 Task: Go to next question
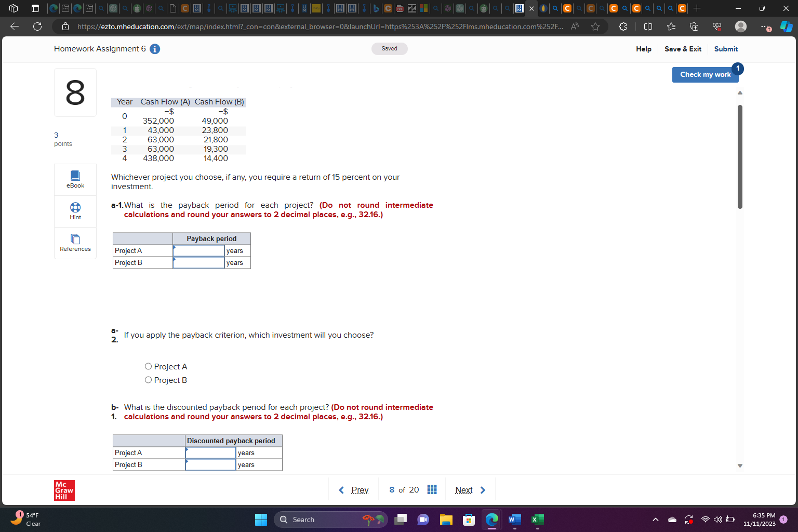click(x=470, y=490)
